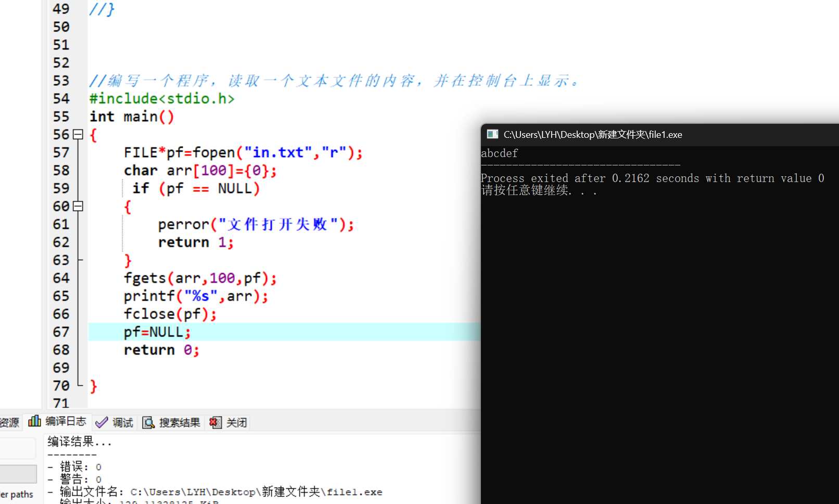The image size is (839, 504).
Task: Click the 'fgets(arr,100,pf);' line
Action: pos(200,278)
